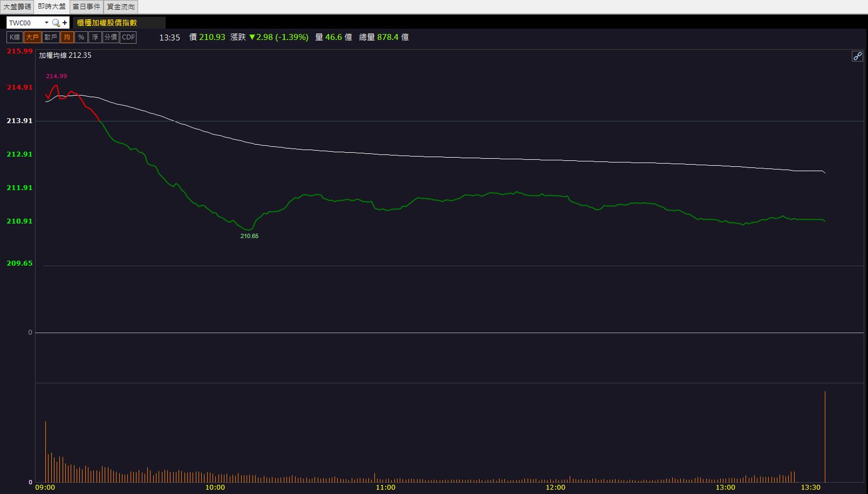Image resolution: width=868 pixels, height=494 pixels.
Task: Click the TWC00 symbol input field
Action: click(x=25, y=23)
